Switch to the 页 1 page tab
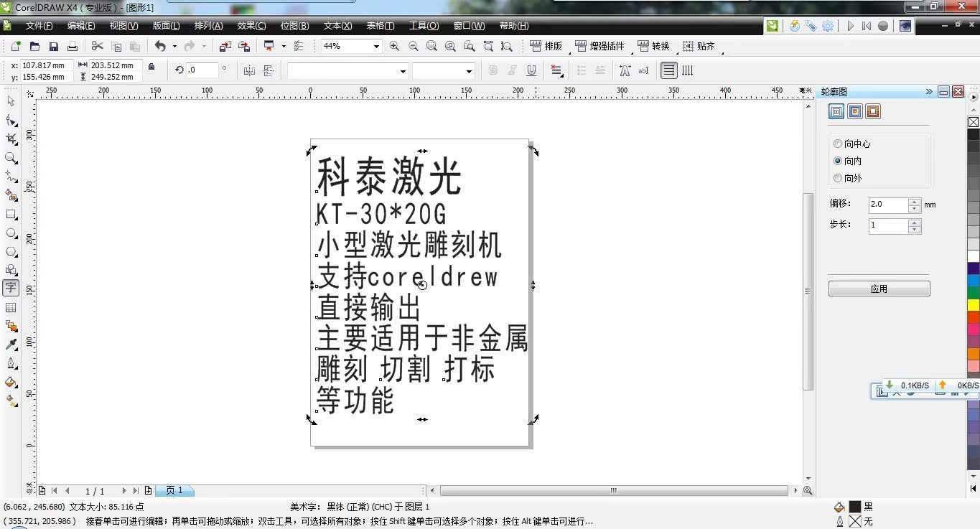This screenshot has width=980, height=529. pos(174,491)
